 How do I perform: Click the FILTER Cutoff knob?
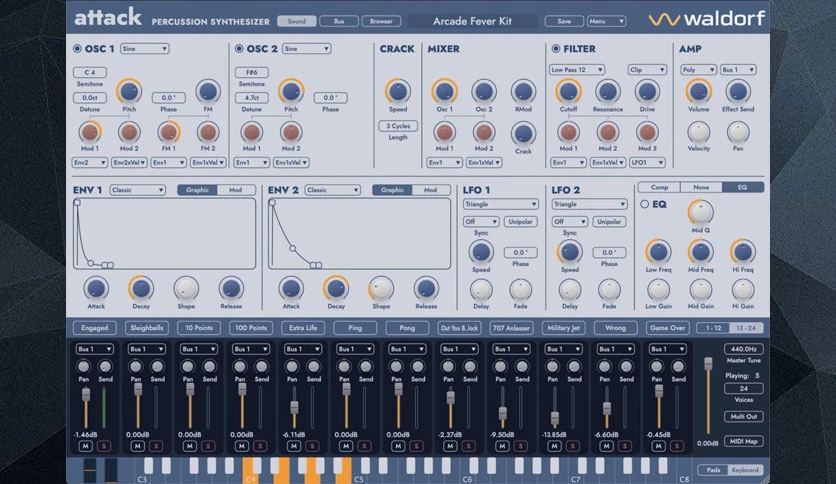tap(568, 92)
